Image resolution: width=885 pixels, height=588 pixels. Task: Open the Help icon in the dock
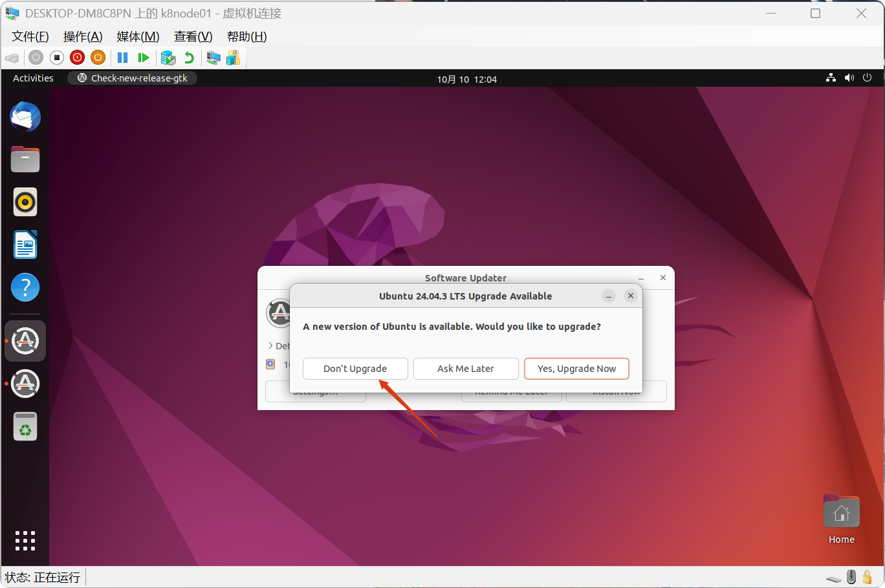tap(25, 287)
